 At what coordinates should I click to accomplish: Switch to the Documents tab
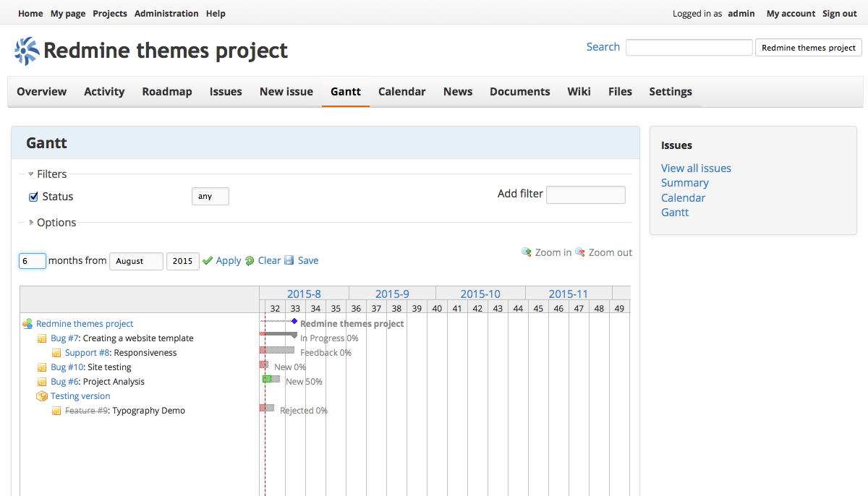click(520, 92)
